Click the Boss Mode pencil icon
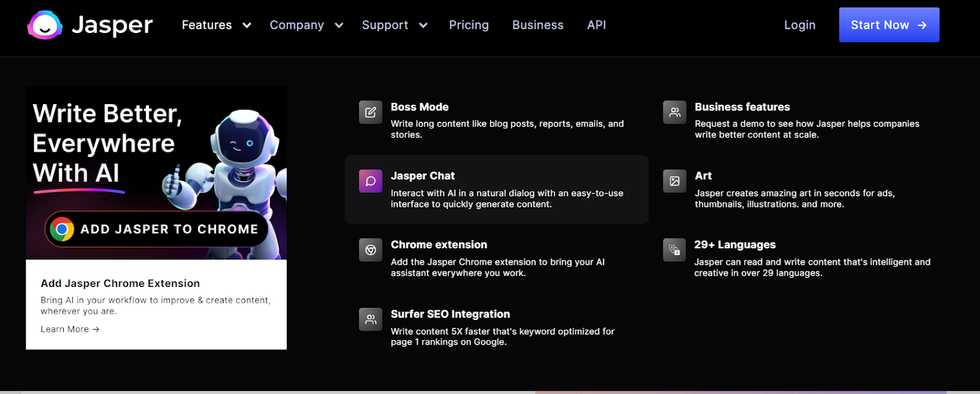This screenshot has height=394, width=980. pos(371,112)
